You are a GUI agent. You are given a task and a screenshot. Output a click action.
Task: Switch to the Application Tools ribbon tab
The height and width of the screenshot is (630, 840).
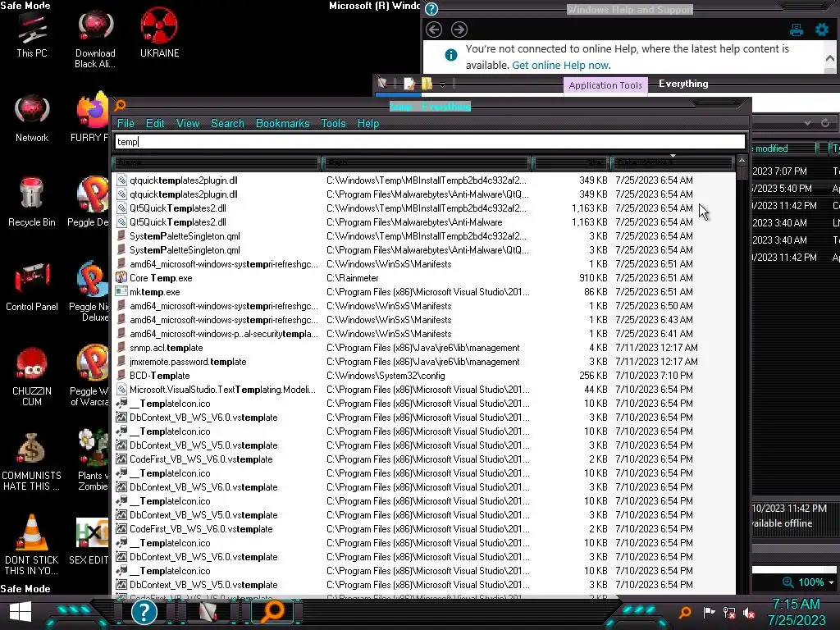(605, 85)
